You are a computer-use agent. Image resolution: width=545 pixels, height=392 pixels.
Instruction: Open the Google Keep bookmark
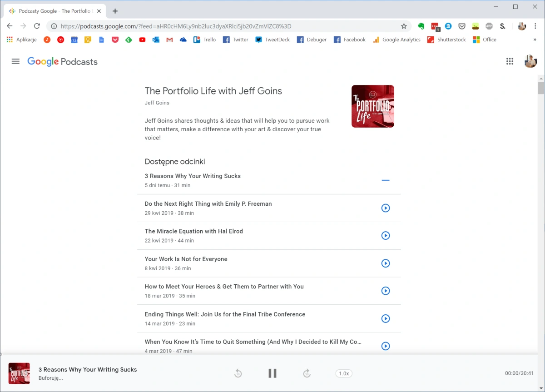coord(88,40)
